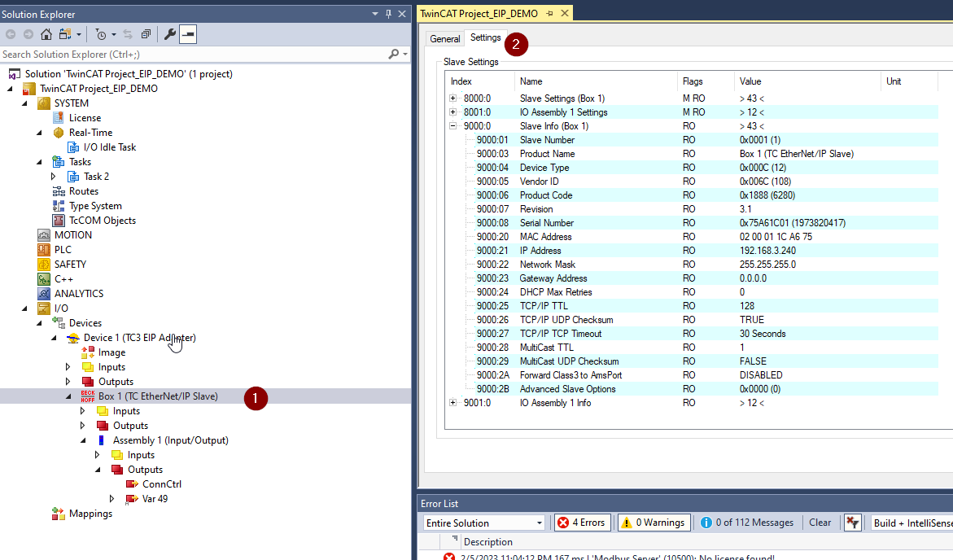Select the PLC node icon
The width and height of the screenshot is (953, 560).
(x=44, y=249)
